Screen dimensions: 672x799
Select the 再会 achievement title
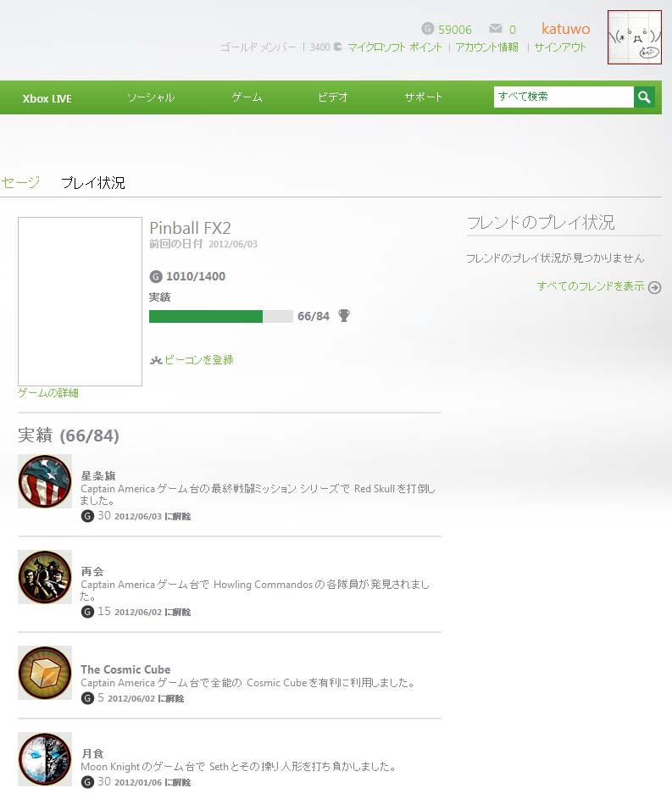point(92,572)
